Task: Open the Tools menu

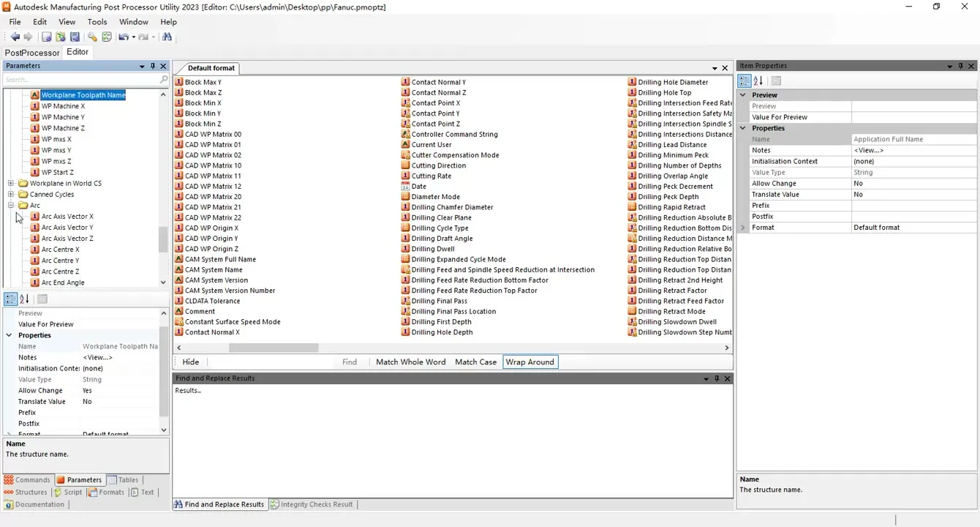Action: 97,22
